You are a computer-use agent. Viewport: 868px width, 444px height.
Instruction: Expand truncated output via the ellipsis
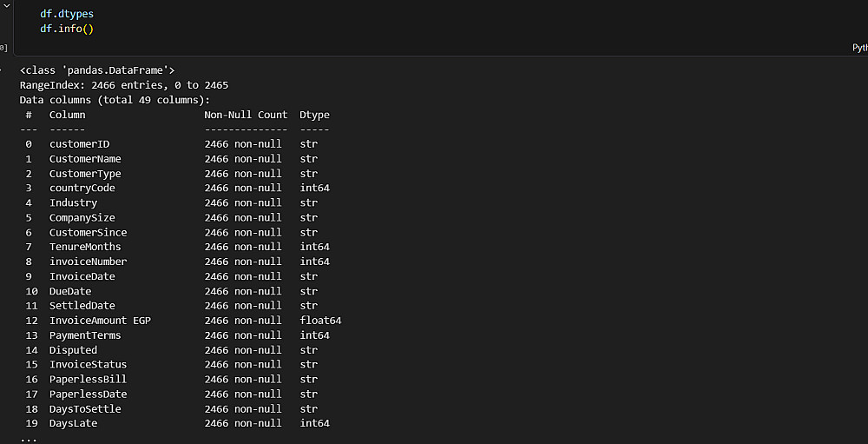pyautogui.click(x=29, y=438)
